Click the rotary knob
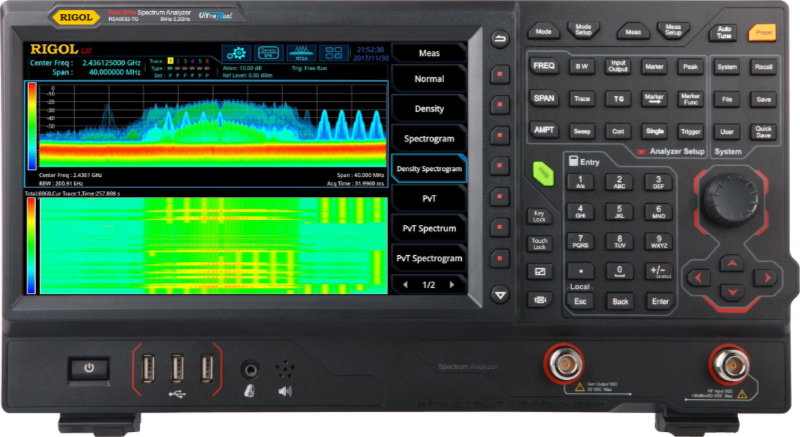The image size is (800, 437). click(731, 199)
